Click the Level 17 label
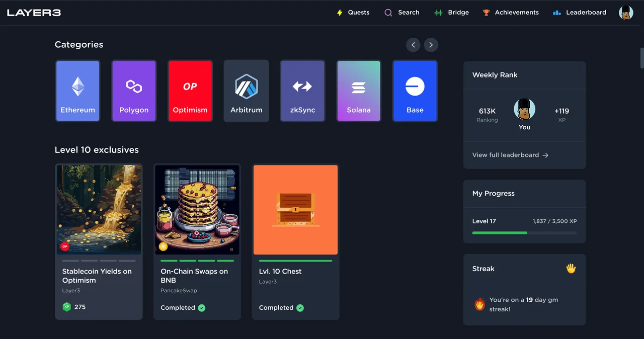The image size is (644, 339). pos(484,221)
